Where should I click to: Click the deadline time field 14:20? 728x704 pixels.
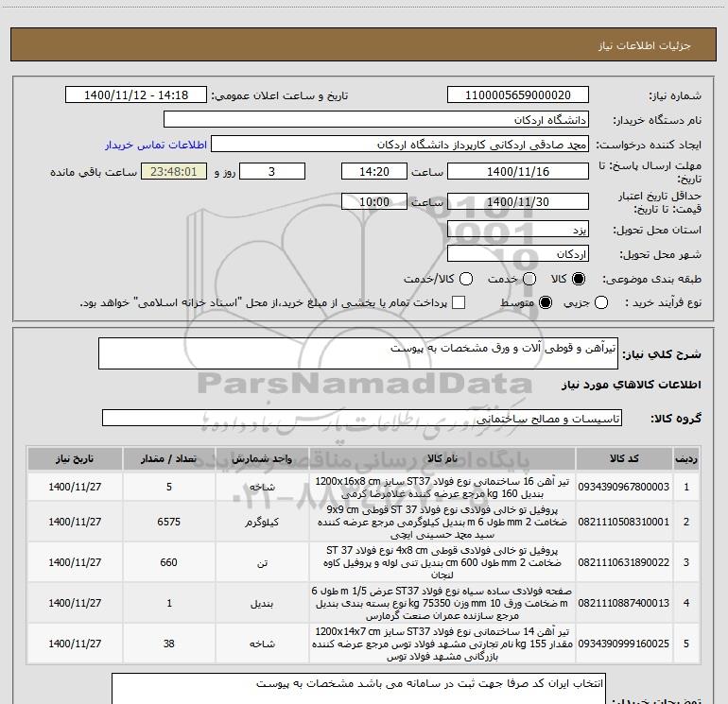point(374,171)
